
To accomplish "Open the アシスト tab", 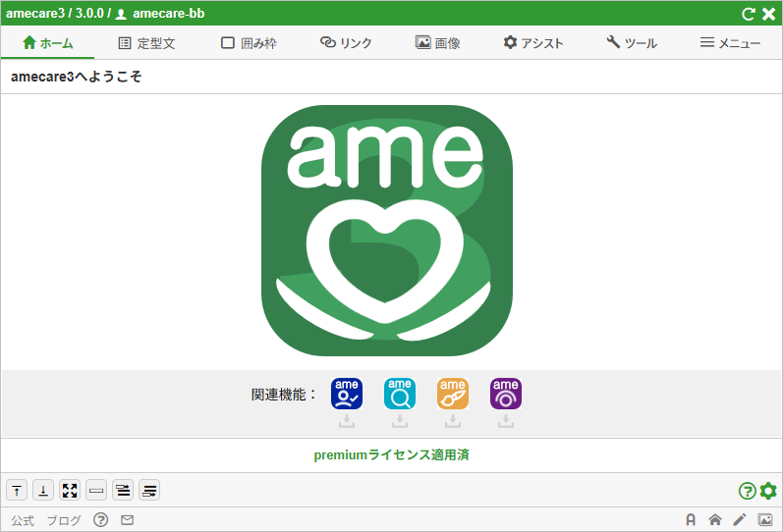I will pos(533,43).
